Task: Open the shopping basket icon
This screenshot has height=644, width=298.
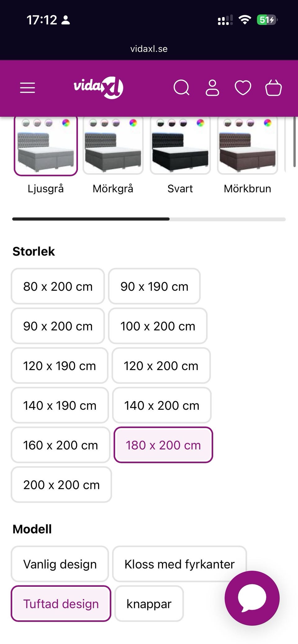Action: coord(273,88)
